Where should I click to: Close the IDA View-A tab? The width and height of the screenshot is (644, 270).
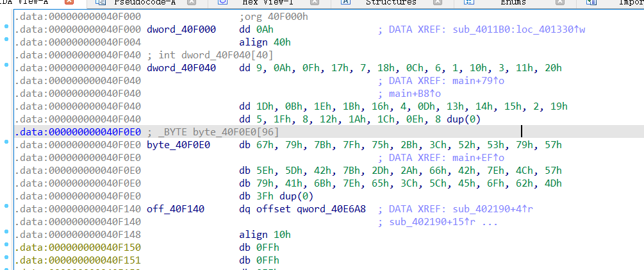(69, 3)
